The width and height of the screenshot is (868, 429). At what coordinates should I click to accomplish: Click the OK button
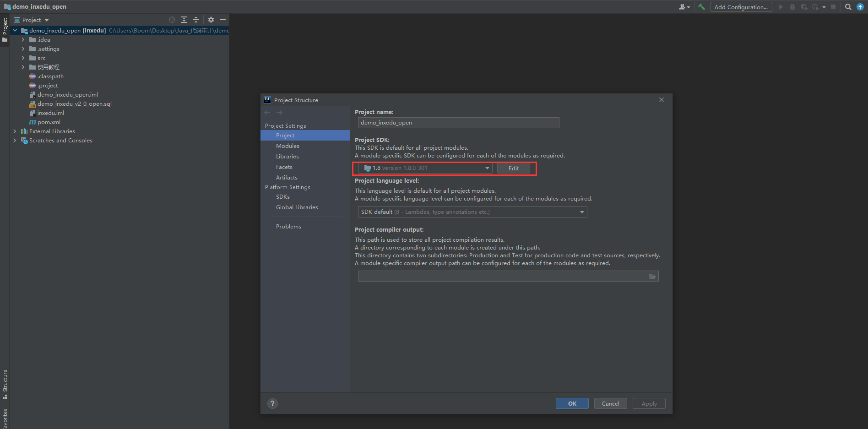point(572,403)
